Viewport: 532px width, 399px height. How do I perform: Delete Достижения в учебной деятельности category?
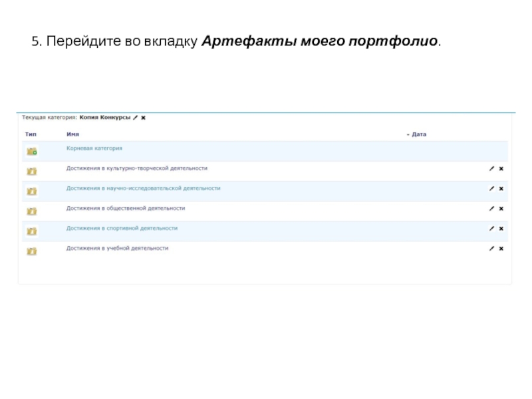click(501, 249)
